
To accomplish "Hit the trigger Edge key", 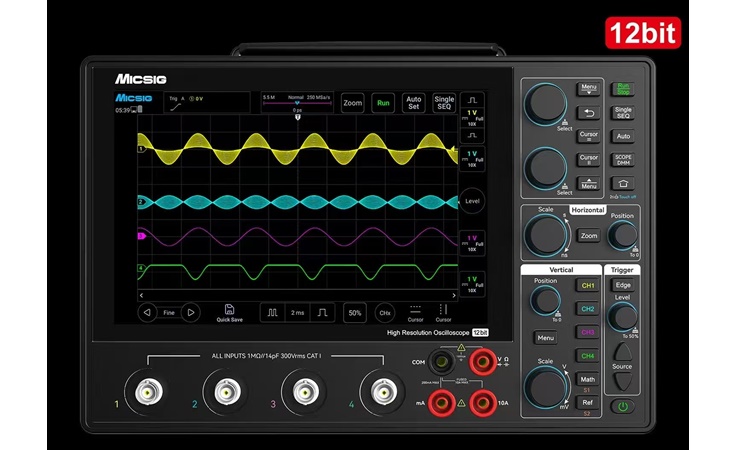I will point(622,285).
